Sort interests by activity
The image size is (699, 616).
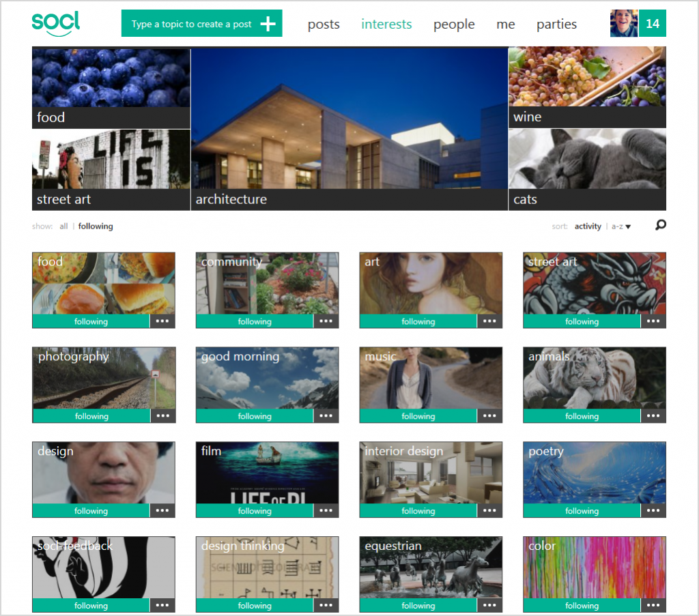click(x=588, y=226)
